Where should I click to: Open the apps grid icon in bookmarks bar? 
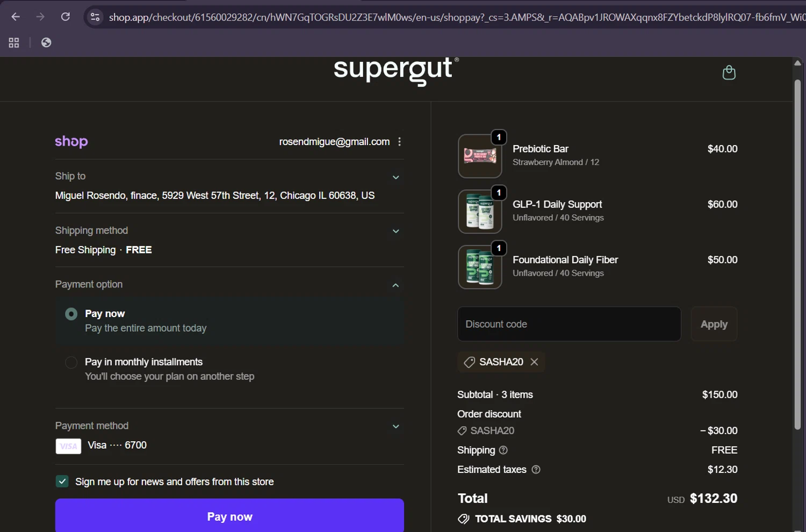[x=14, y=42]
